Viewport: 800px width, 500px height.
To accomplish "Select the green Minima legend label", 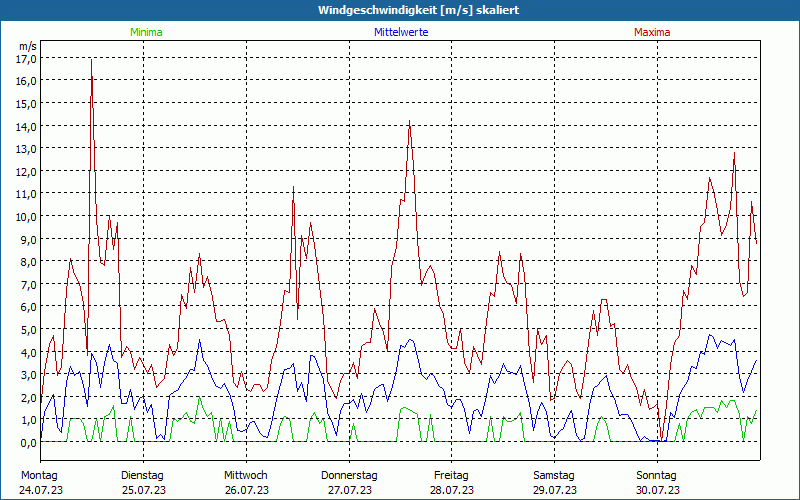I will click(145, 32).
